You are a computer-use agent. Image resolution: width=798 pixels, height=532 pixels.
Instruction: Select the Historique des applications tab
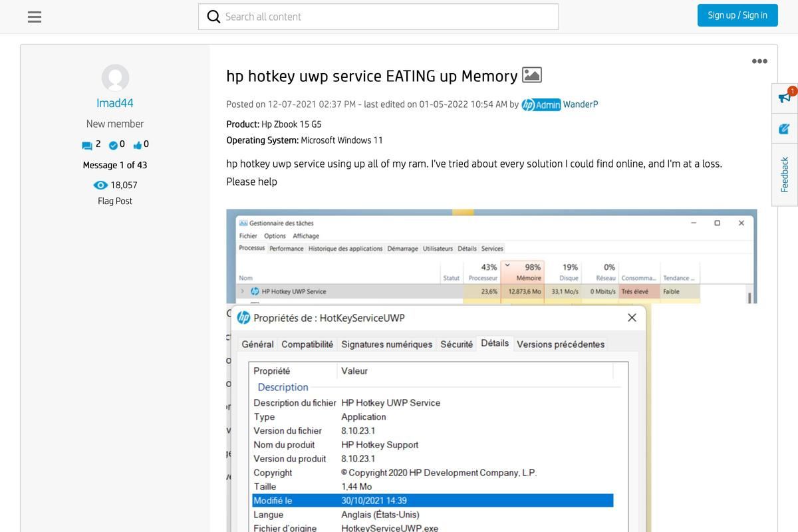point(345,249)
